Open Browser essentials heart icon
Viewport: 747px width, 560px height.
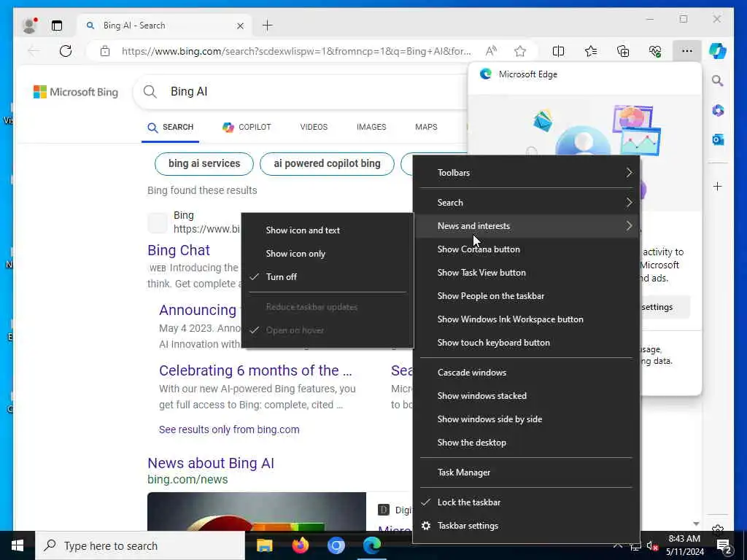click(655, 51)
